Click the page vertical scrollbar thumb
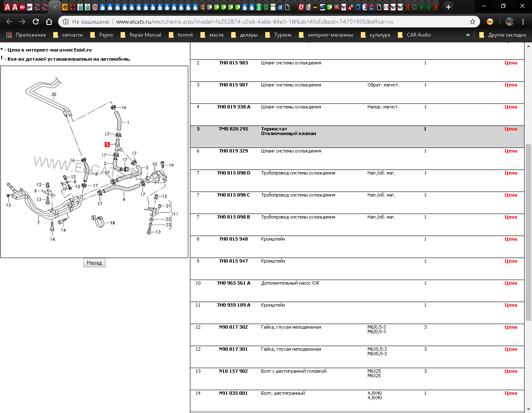The image size is (532, 413). 528,232
